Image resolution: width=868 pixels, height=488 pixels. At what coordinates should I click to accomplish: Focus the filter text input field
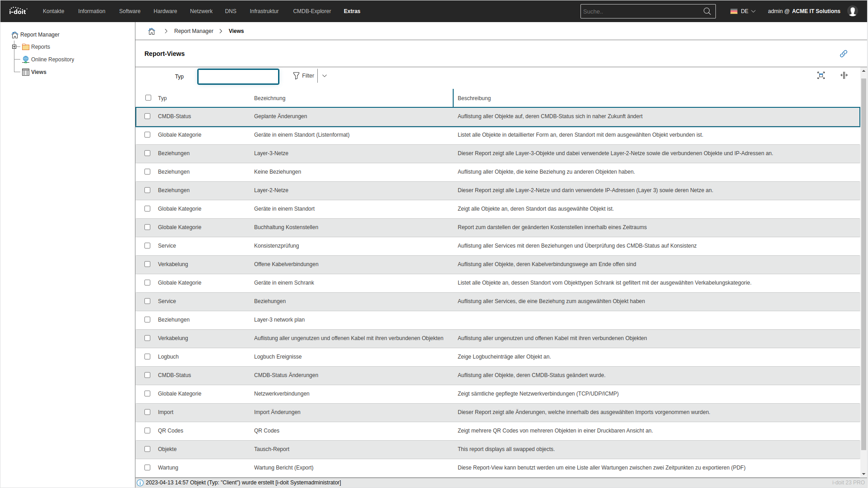(x=238, y=77)
